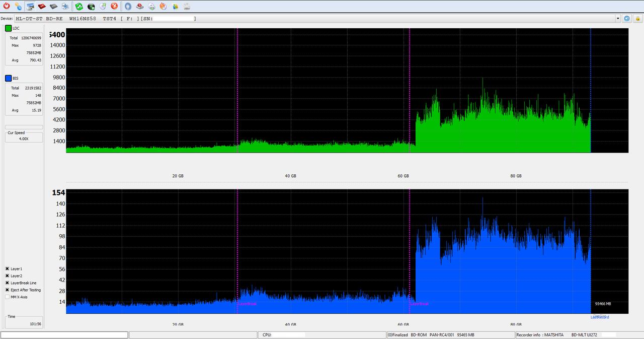Click the Cur Speed 4.00X value

pos(24,139)
